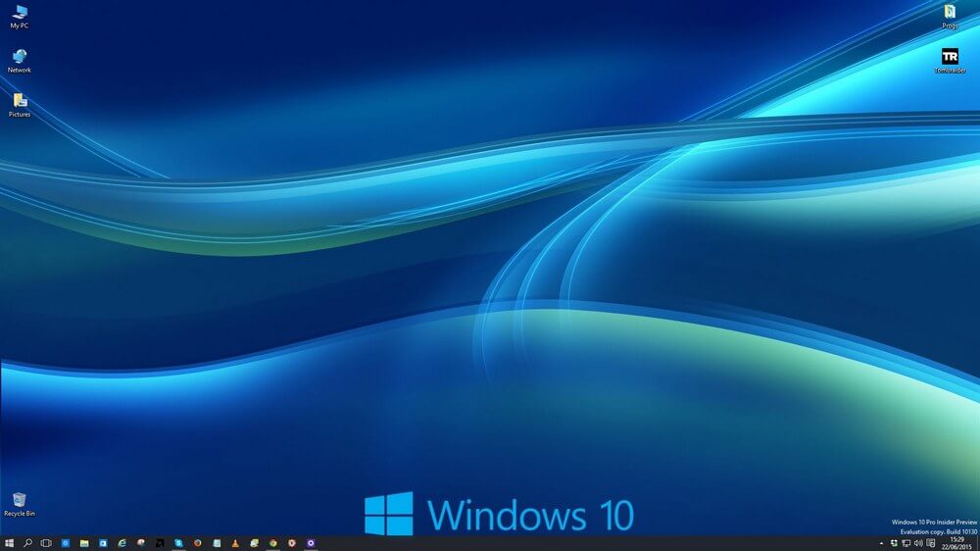Launch VLC media player from the taskbar
This screenshot has width=980, height=551.
point(235,543)
